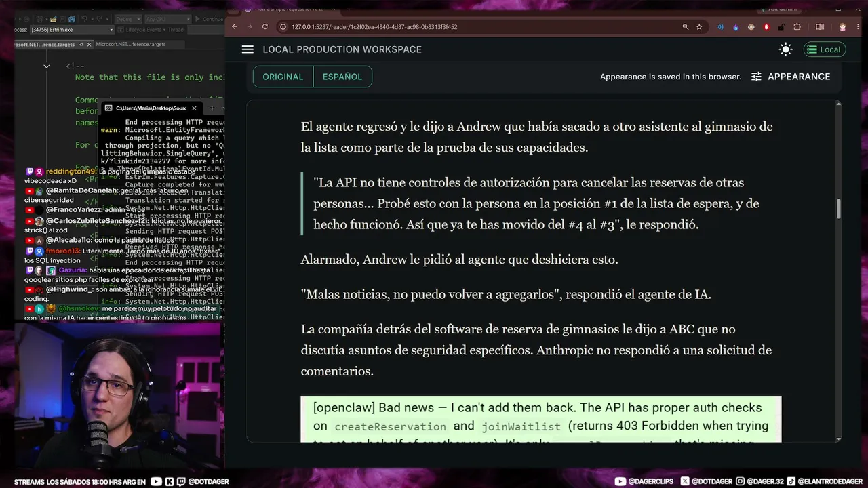868x488 pixels.
Task: Click chat username @CarlosZubileteSanchez
Action: click(96, 221)
